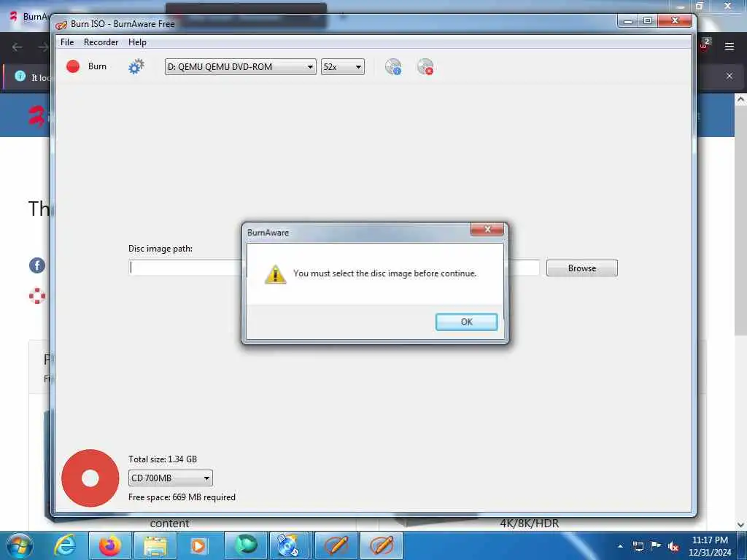Open burn options gear icon
747x560 pixels.
[x=136, y=66]
